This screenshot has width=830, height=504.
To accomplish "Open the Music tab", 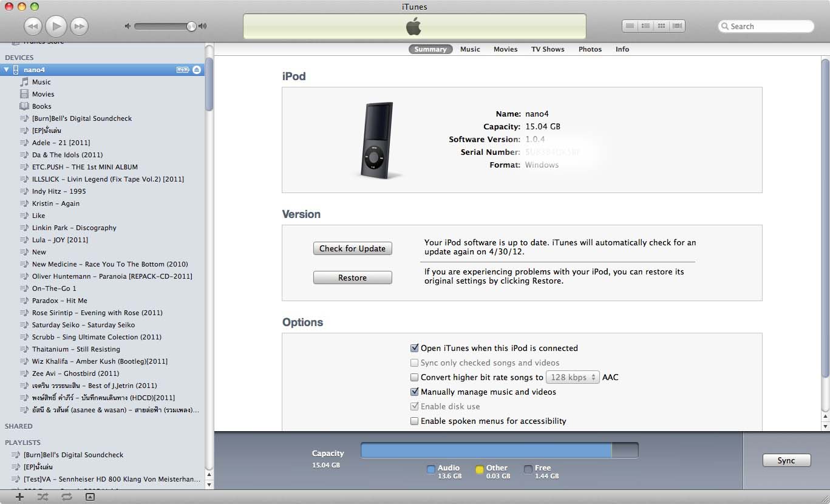I will 470,49.
